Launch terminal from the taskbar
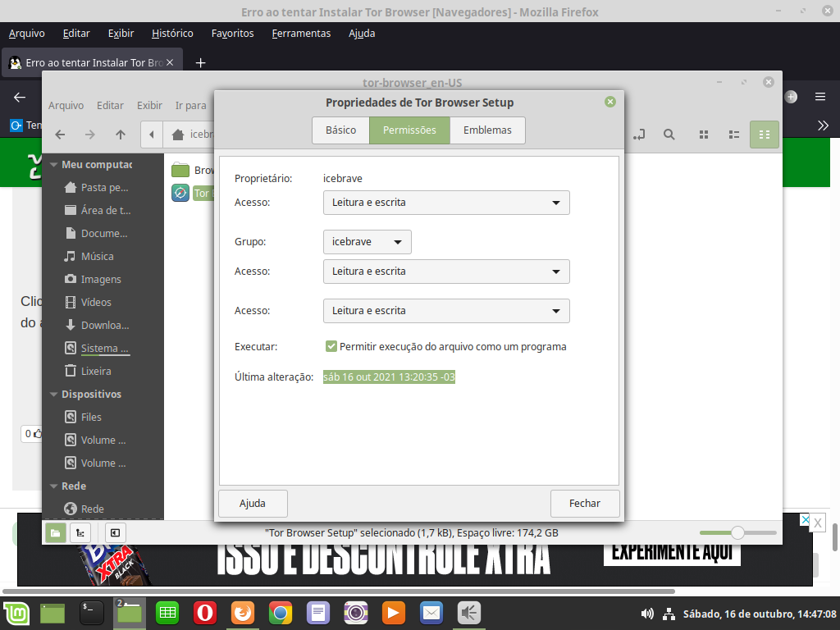Screen dimensions: 840x630 (x=92, y=614)
